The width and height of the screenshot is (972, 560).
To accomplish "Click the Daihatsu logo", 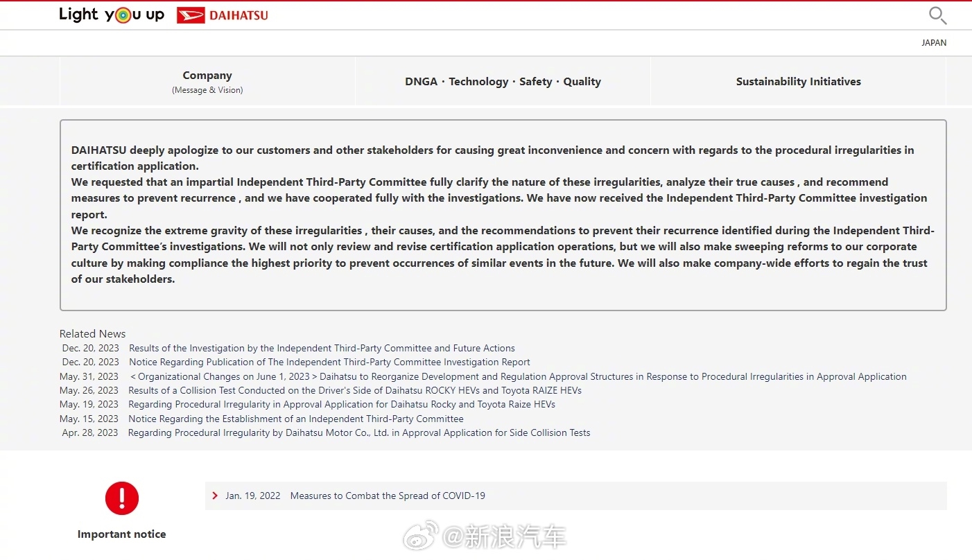I will (223, 15).
